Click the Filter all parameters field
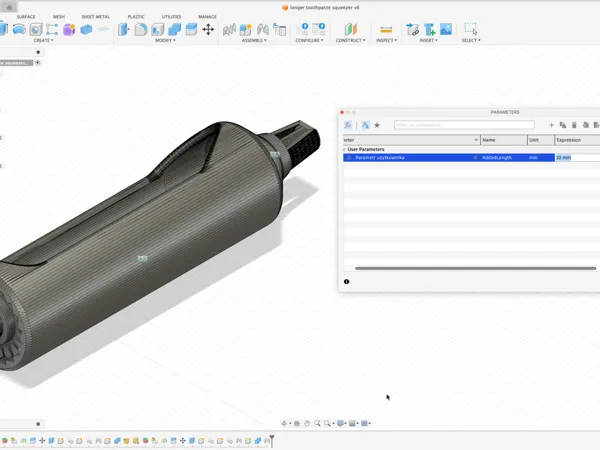The height and width of the screenshot is (450, 600). 464,125
